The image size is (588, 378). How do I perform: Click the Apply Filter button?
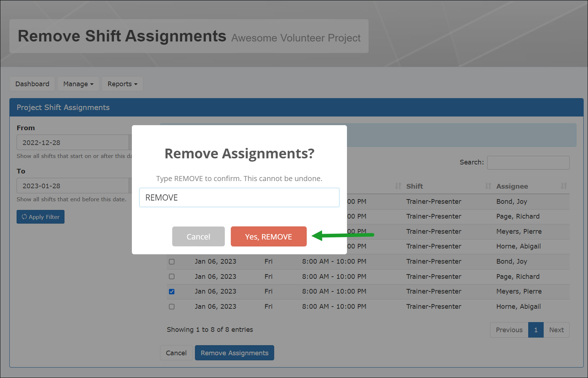(40, 217)
